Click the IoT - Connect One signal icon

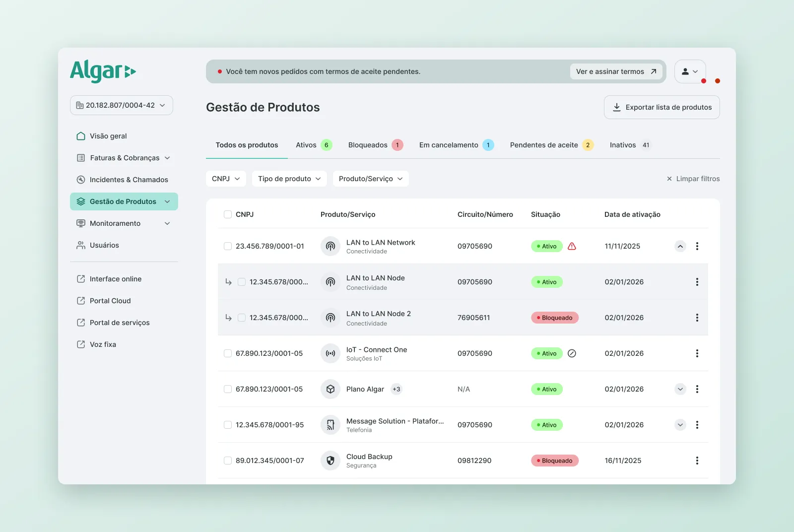tap(330, 353)
